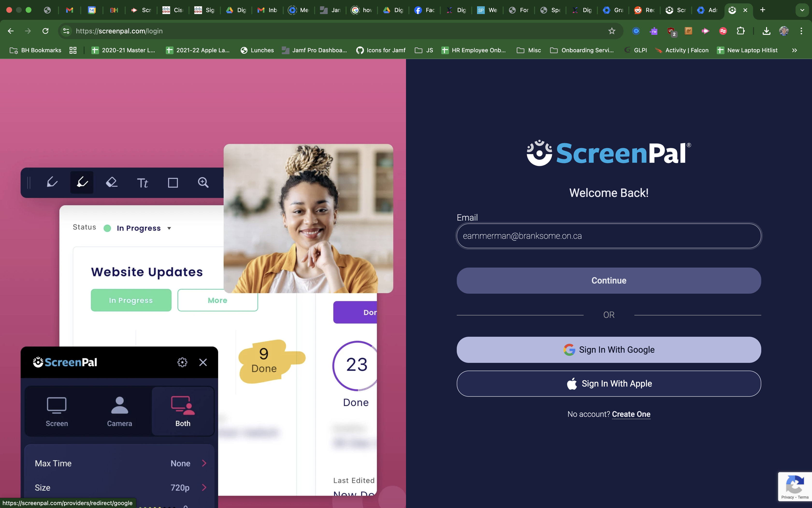Viewport: 812px width, 508px height.
Task: Switch to the Google Calendar pinned tab
Action: tap(92, 10)
